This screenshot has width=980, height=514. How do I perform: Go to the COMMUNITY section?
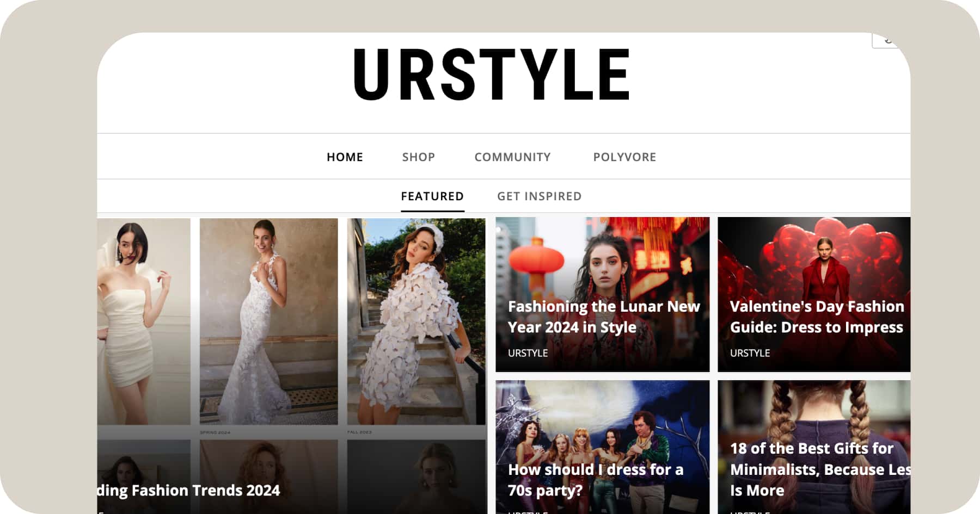(x=512, y=157)
